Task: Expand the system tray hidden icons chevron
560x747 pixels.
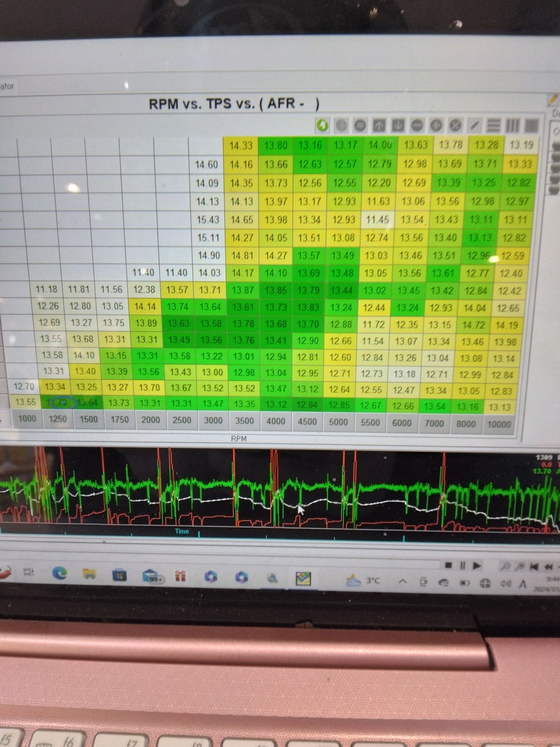Action: click(402, 581)
